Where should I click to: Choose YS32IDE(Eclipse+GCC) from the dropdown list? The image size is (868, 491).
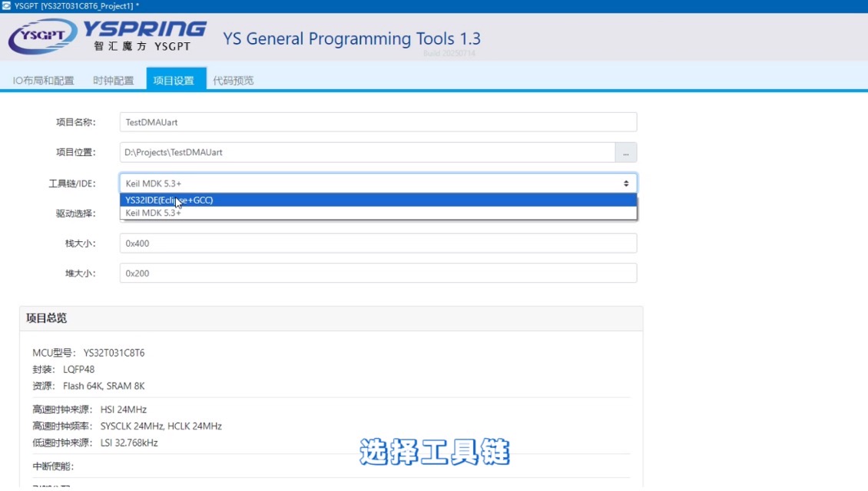coord(378,200)
